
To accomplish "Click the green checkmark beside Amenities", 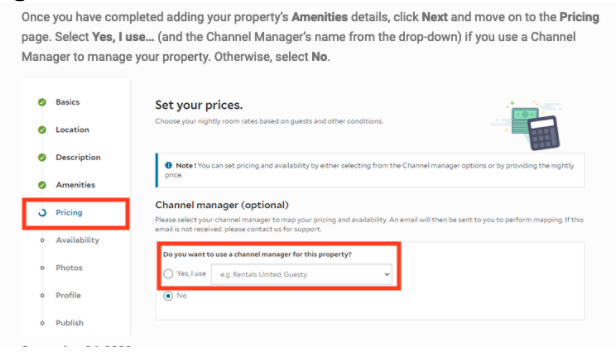I will click(42, 185).
